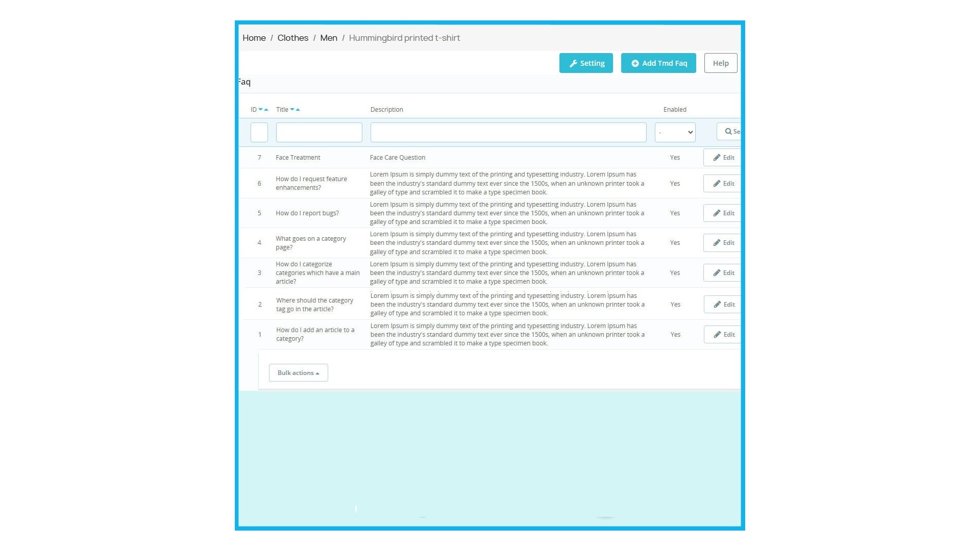Open Clothes breadcrumb link
The width and height of the screenshot is (980, 551).
[292, 38]
